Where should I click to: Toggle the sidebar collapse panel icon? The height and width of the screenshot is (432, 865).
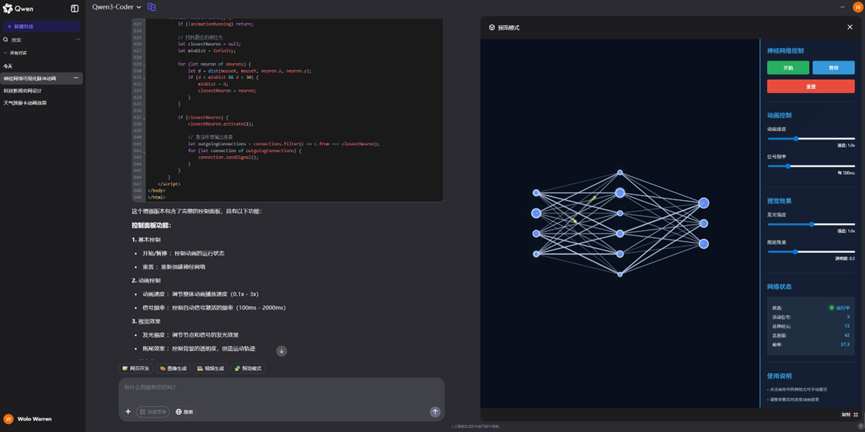(75, 8)
